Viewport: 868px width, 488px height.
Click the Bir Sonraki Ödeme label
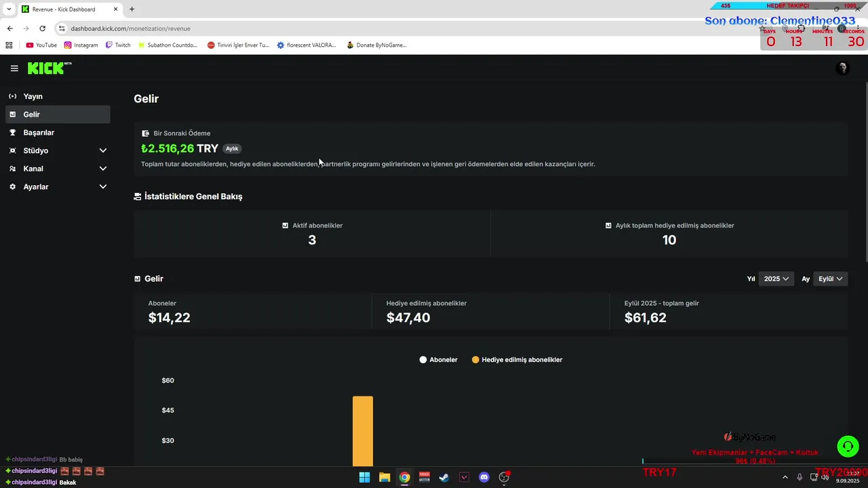182,134
